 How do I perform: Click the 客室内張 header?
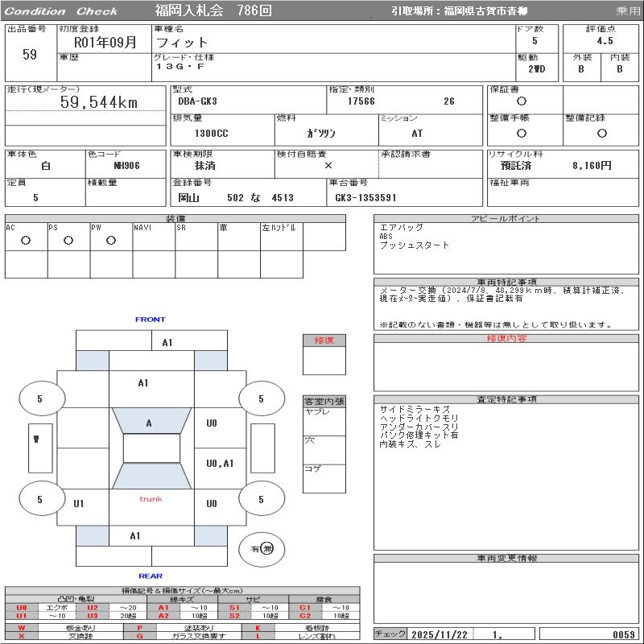pos(324,401)
